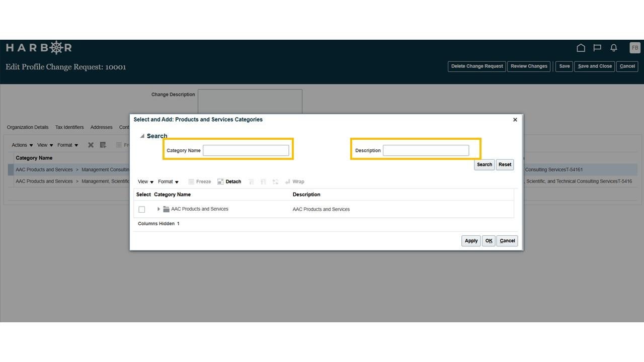The image size is (644, 362).
Task: Click the collapse icon before Wrap in dialog
Action: 275,182
